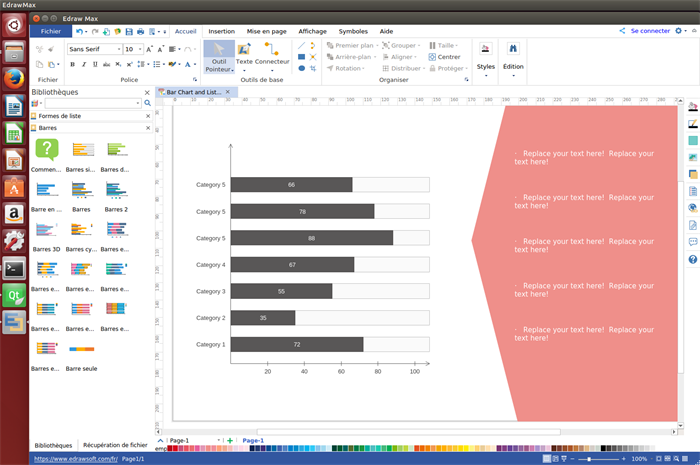Add a new page with the green plus

[x=230, y=440]
